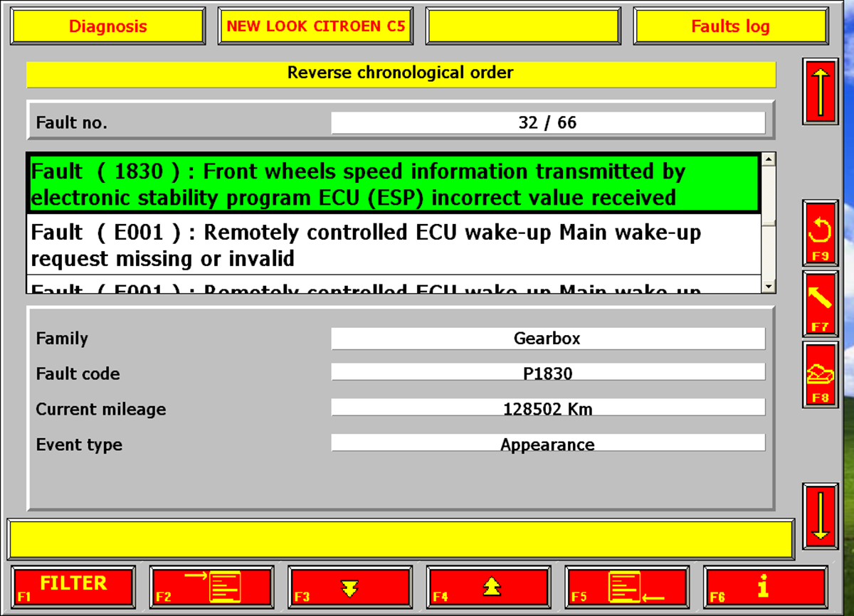Click the Event type value Appearance
Viewport: 854px width, 616px height.
[x=548, y=444]
